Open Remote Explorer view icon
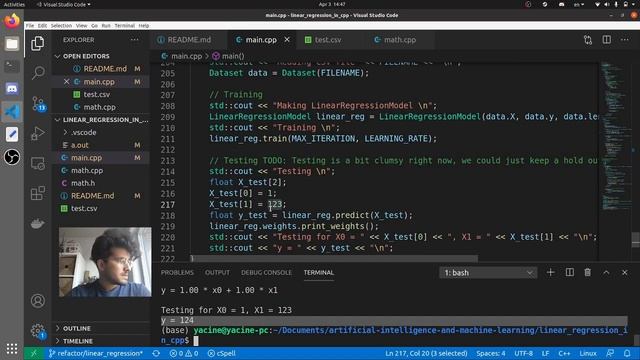The height and width of the screenshot is (360, 640). [38, 163]
